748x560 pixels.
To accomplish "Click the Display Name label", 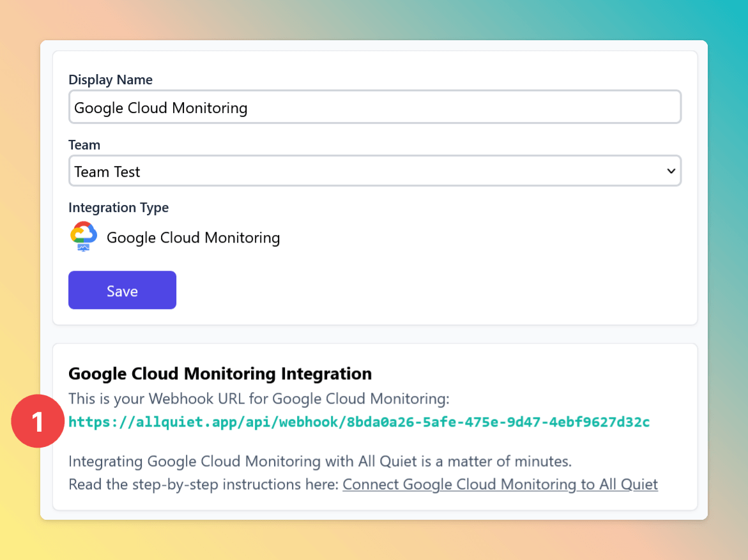I will pyautogui.click(x=111, y=80).
